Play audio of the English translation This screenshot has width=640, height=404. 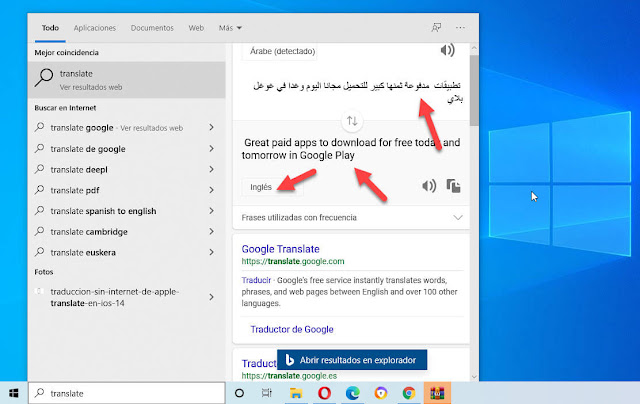point(429,186)
